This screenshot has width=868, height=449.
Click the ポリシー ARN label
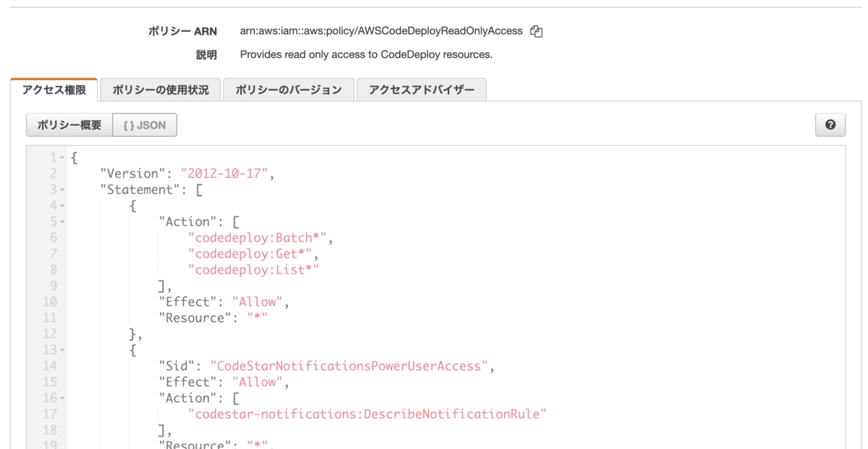[182, 31]
